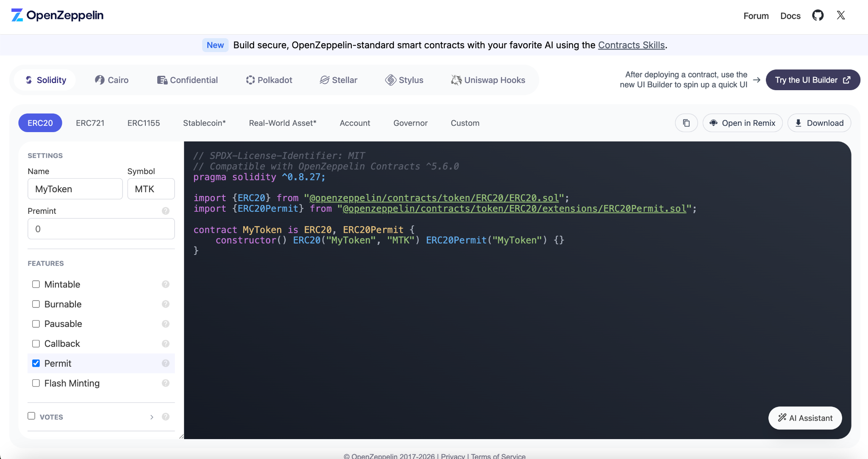The image size is (868, 459).
Task: Click the OpenZeppelin logo
Action: coord(57,15)
